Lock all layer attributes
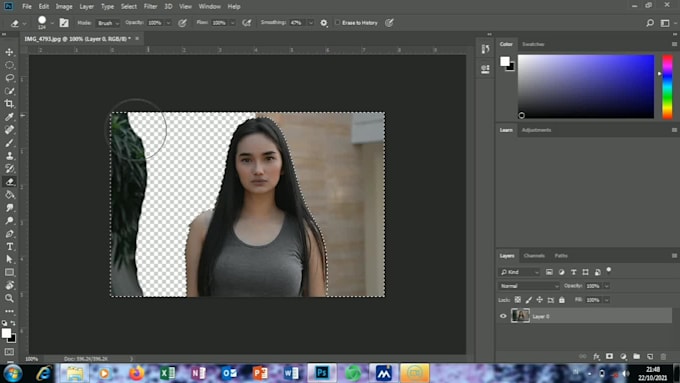Viewport: 680px width, 383px height. click(x=562, y=300)
